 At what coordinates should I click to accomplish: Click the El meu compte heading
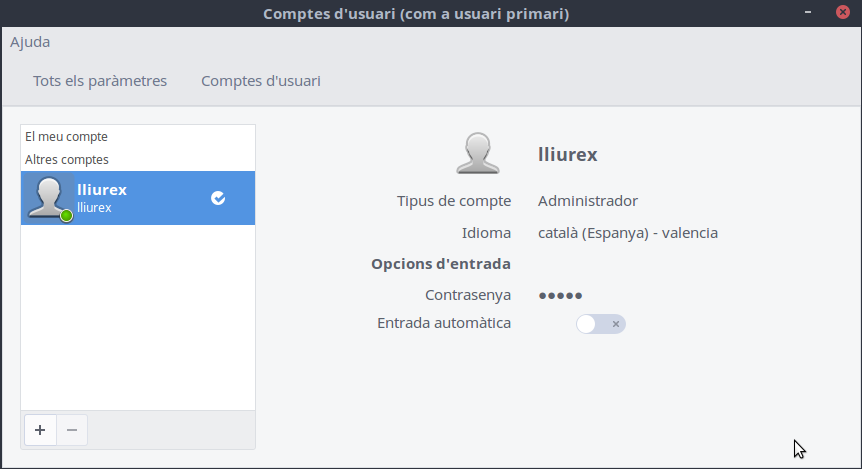(x=66, y=136)
